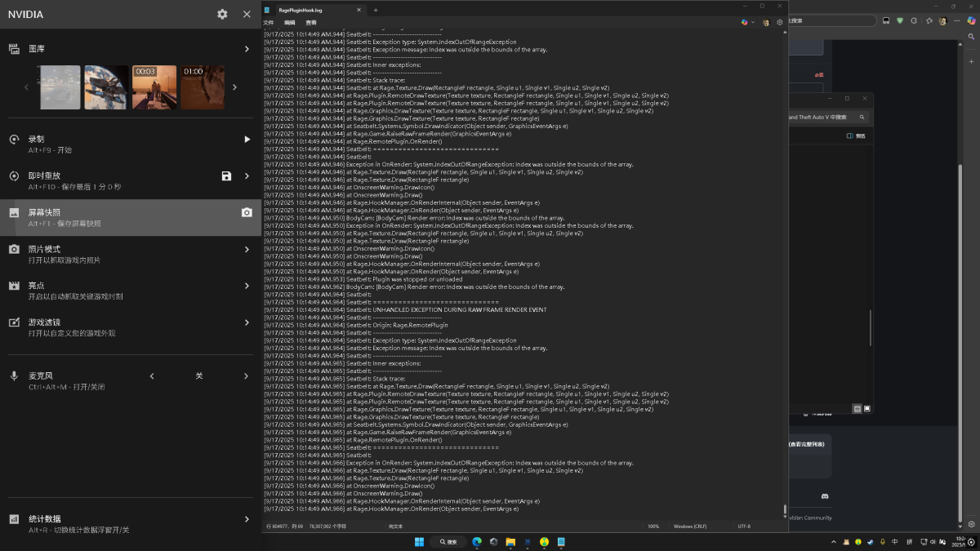Open the browser sidebar settings gear
980x551 pixels.
pos(972,524)
